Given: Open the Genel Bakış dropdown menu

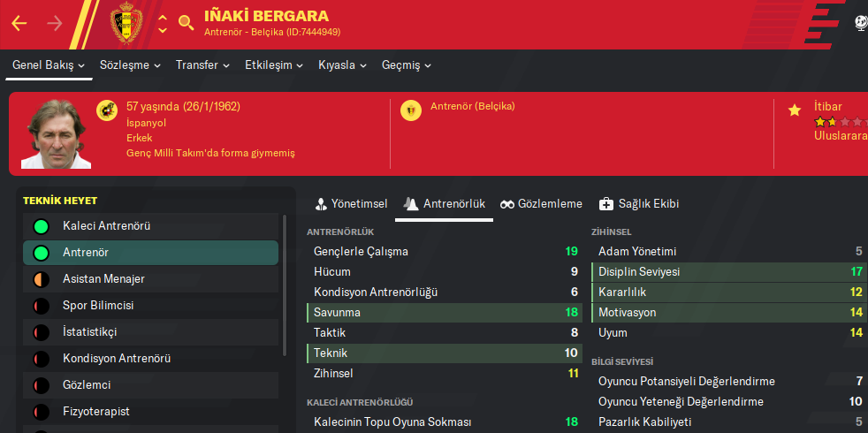Looking at the screenshot, I should [x=49, y=65].
